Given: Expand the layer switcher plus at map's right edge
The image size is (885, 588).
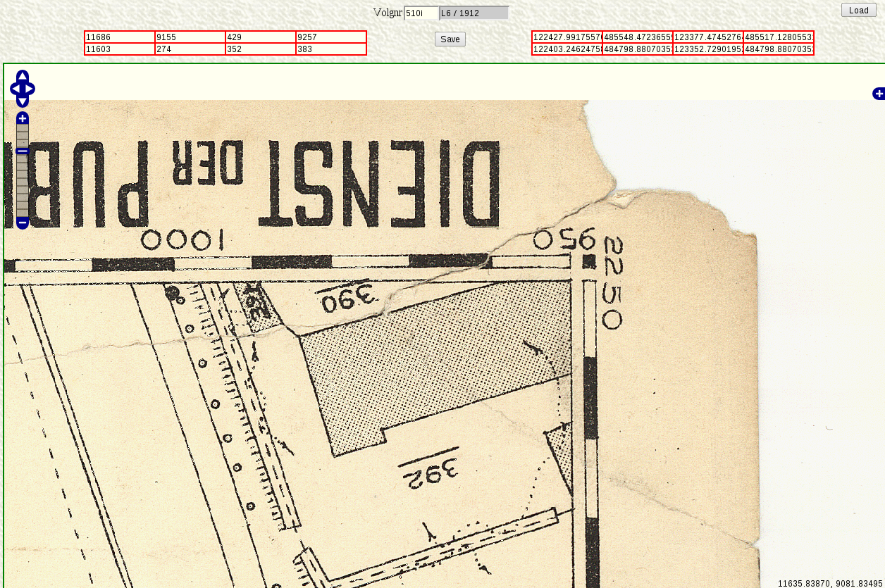Looking at the screenshot, I should (x=879, y=94).
